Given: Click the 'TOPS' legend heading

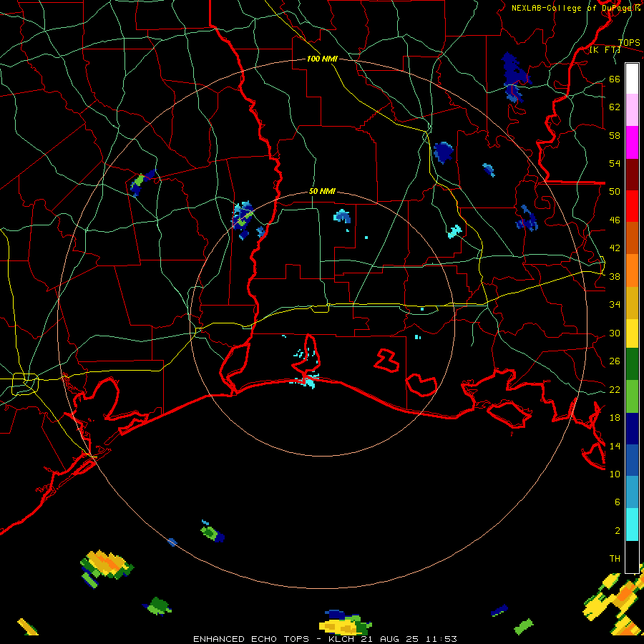Looking at the screenshot, I should 629,43.
